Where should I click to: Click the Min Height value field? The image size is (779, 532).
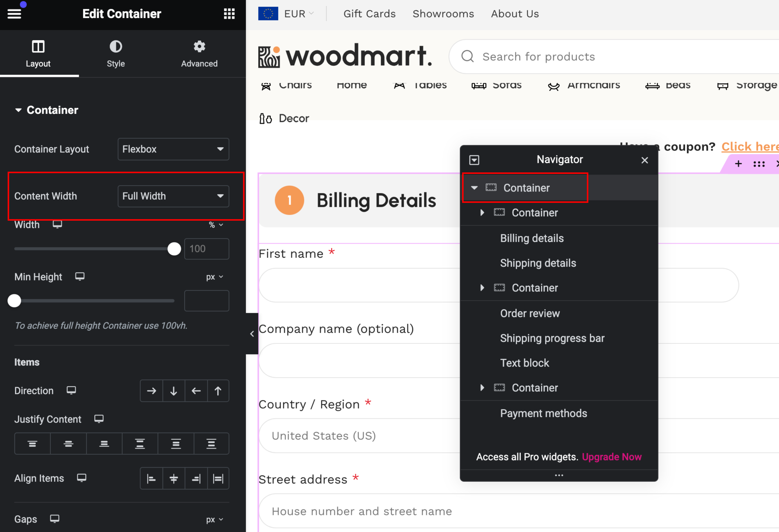206,301
